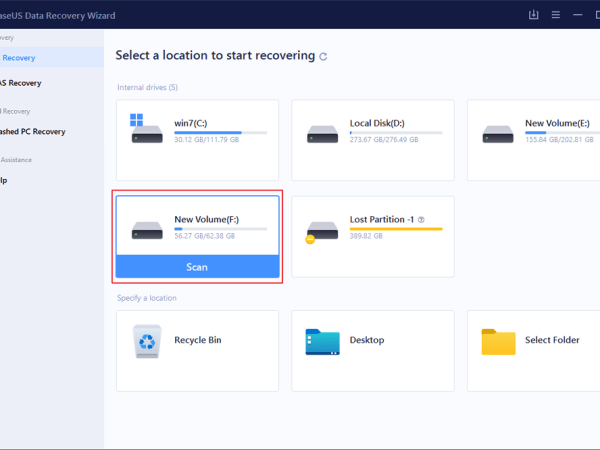This screenshot has width=600, height=450.
Task: Click the 30.12 GB/111.79 GB size text
Action: pyautogui.click(x=206, y=140)
